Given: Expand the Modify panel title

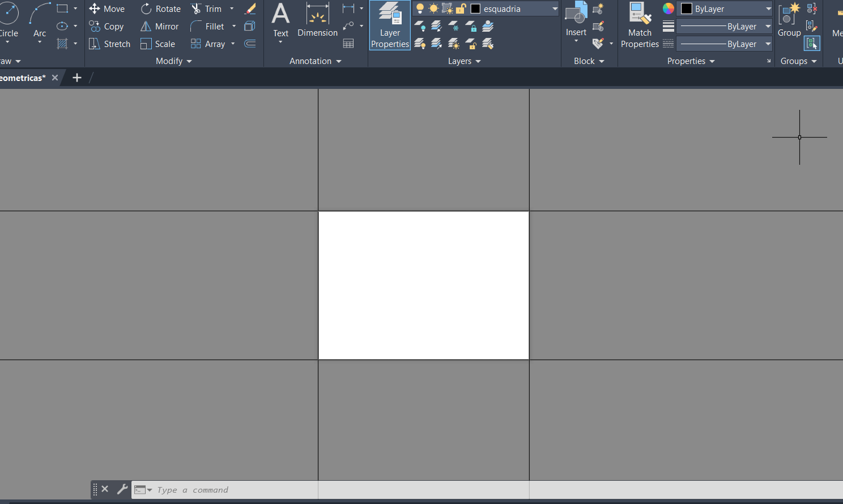Looking at the screenshot, I should (174, 61).
